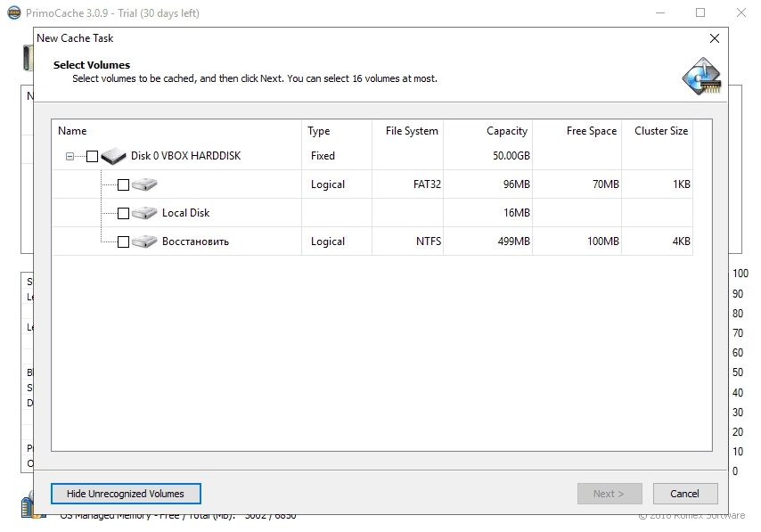Image resolution: width=761 pixels, height=532 pixels.
Task: Click the 50.00GB capacity value
Action: [511, 156]
